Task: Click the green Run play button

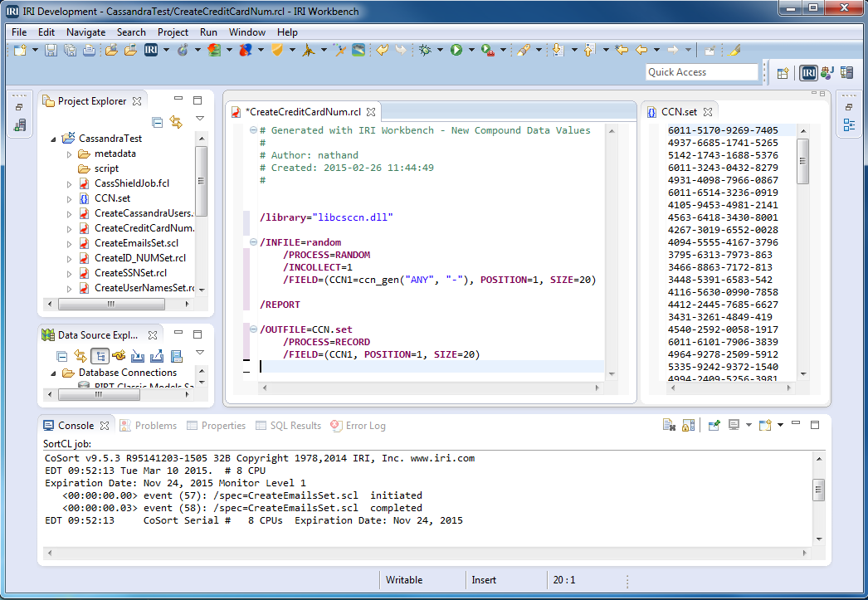Action: click(x=456, y=51)
